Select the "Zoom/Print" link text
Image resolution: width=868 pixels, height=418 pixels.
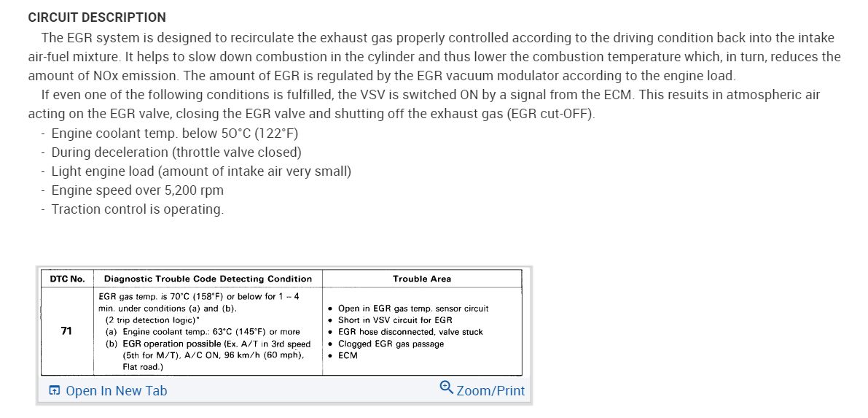[490, 391]
